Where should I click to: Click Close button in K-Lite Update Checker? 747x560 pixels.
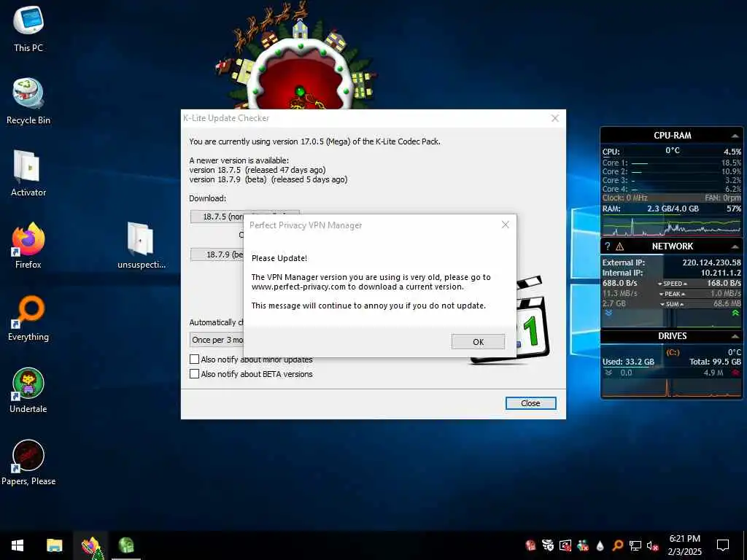coord(530,403)
